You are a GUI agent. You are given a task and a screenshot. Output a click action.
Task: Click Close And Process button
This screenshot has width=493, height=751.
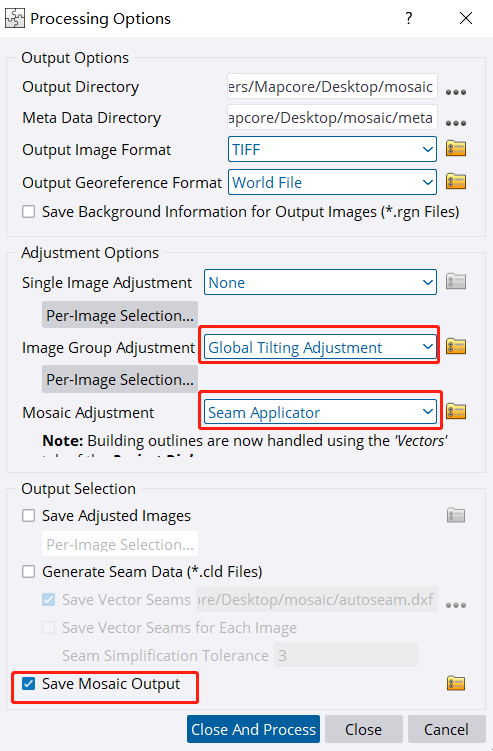pyautogui.click(x=253, y=729)
